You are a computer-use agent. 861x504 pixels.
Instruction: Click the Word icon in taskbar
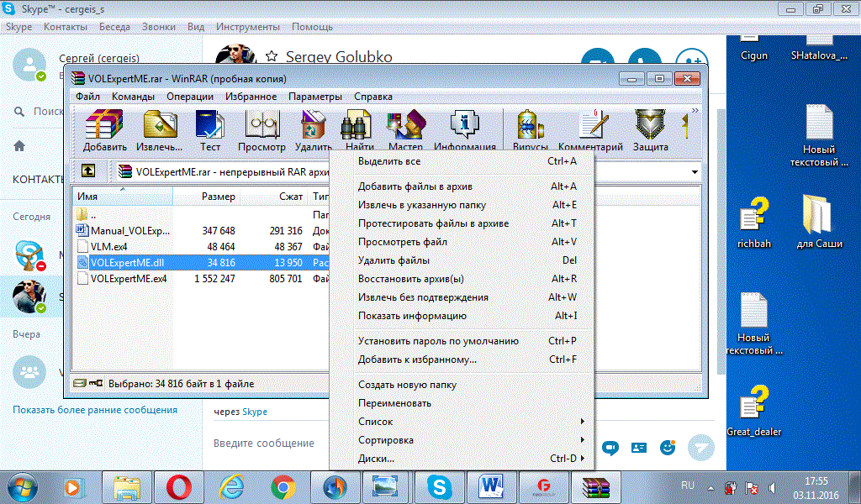coord(491,487)
